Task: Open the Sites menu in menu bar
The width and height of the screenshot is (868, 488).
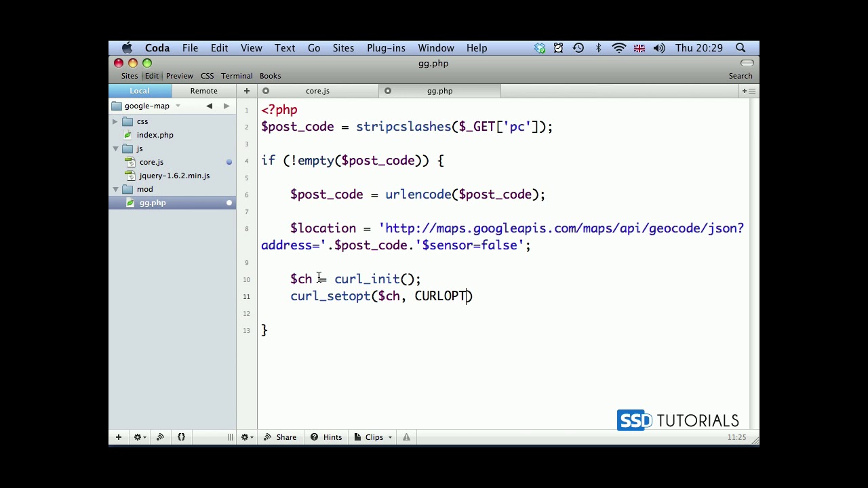Action: coord(343,48)
